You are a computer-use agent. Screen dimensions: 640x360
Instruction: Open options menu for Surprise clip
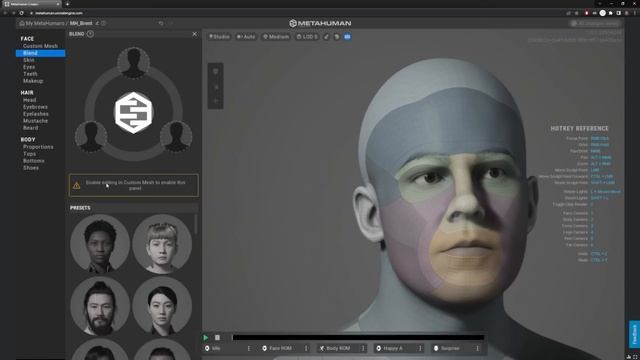click(x=477, y=348)
